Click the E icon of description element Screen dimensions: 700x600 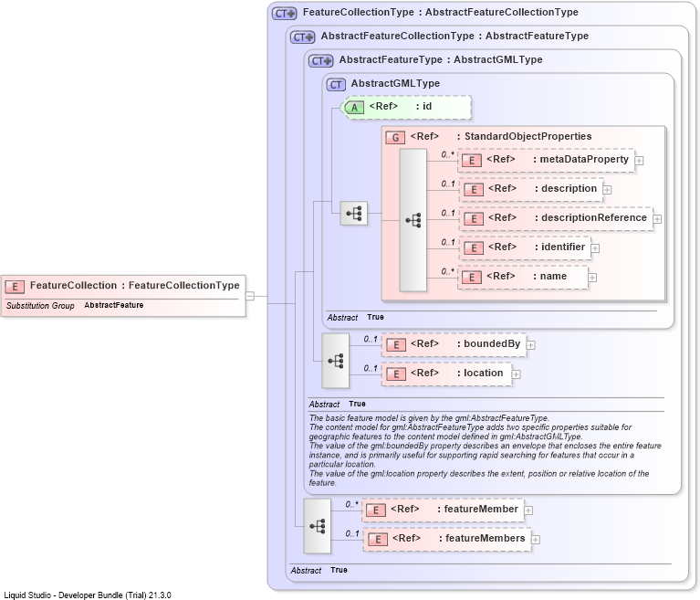[474, 189]
